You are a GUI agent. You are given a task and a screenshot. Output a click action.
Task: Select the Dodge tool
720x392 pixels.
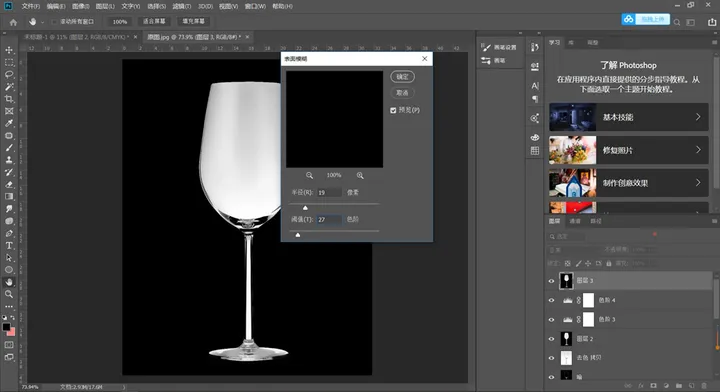pyautogui.click(x=9, y=221)
